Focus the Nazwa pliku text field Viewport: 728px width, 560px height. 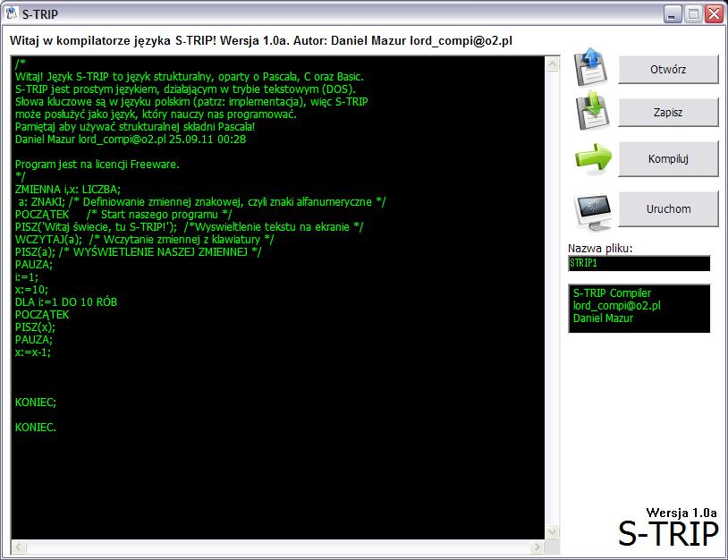(x=639, y=264)
